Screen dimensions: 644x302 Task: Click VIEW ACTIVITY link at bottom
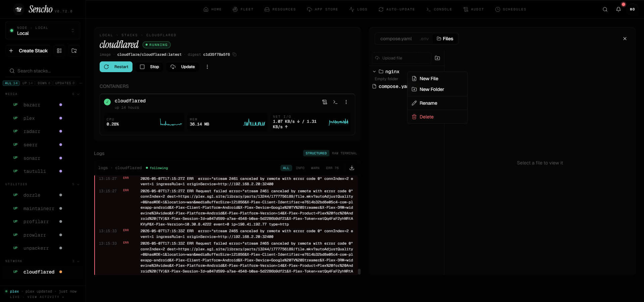click(x=45, y=297)
